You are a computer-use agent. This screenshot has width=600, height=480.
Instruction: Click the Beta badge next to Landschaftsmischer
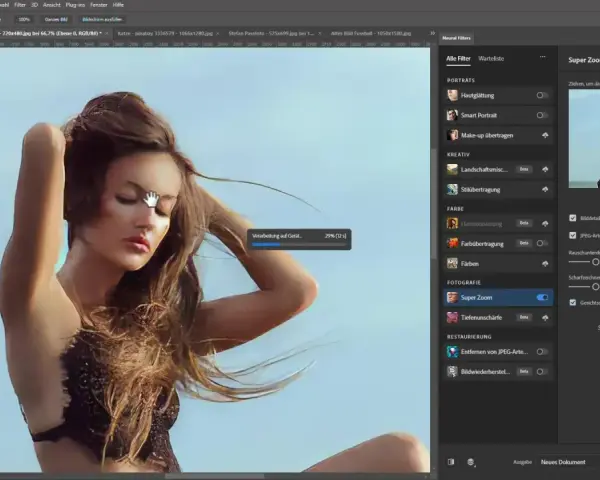click(524, 169)
